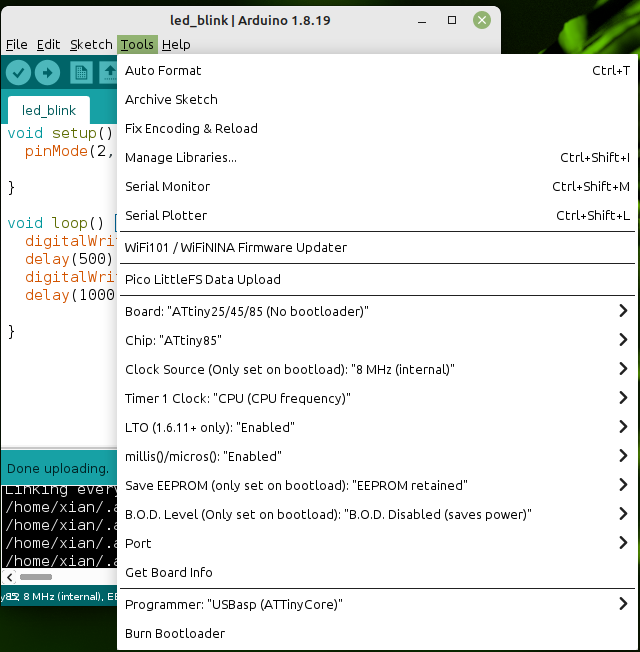Viewport: 640px width, 652px height.
Task: Click the 'delay(500)' code line
Action: (69, 259)
